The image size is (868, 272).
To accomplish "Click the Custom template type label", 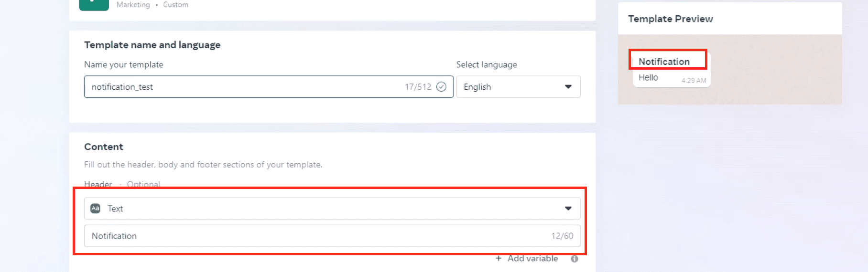I will point(175,5).
